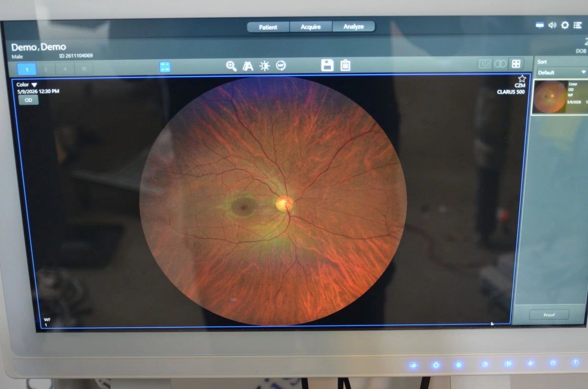Click the blue fit-to-window icon
The width and height of the screenshot is (588, 389).
(x=165, y=67)
